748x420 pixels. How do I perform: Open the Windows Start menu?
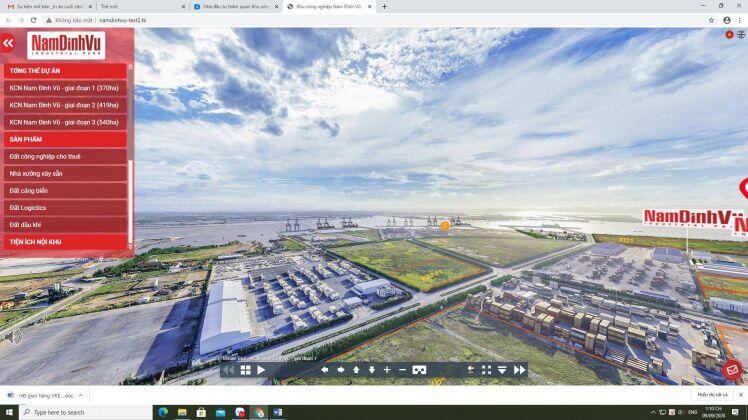tap(9, 412)
